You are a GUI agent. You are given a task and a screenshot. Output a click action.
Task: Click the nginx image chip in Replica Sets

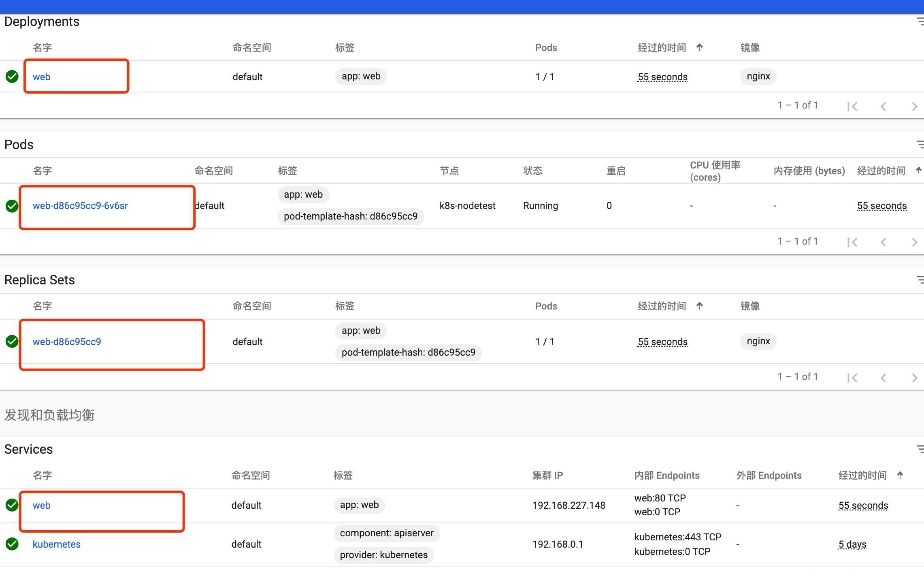pos(758,341)
